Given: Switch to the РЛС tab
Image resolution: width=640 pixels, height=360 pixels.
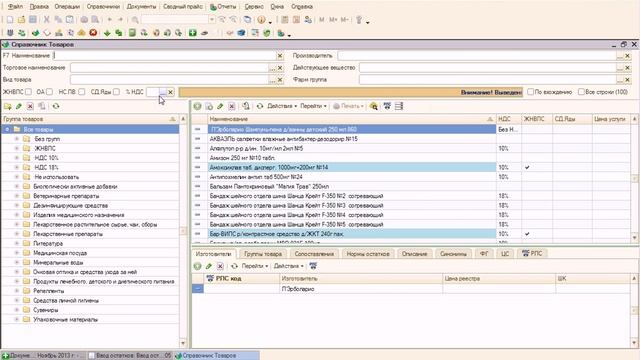Looking at the screenshot, I should [532, 253].
